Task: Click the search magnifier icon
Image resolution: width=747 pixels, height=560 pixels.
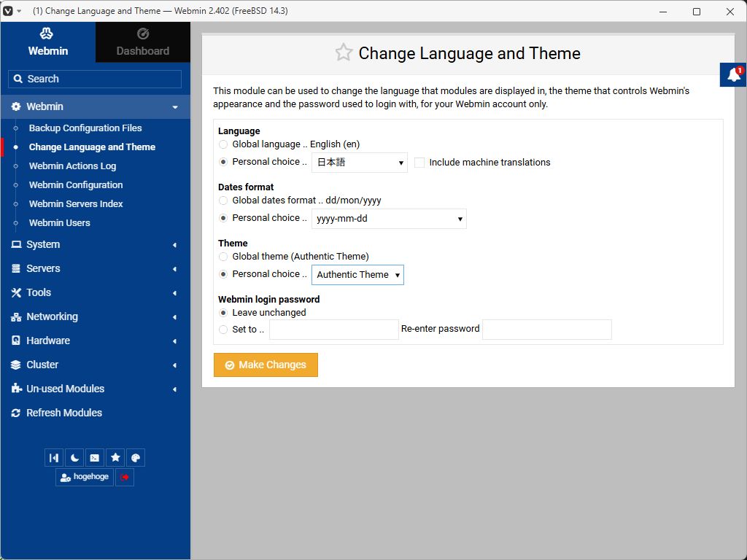Action: pyautogui.click(x=18, y=79)
